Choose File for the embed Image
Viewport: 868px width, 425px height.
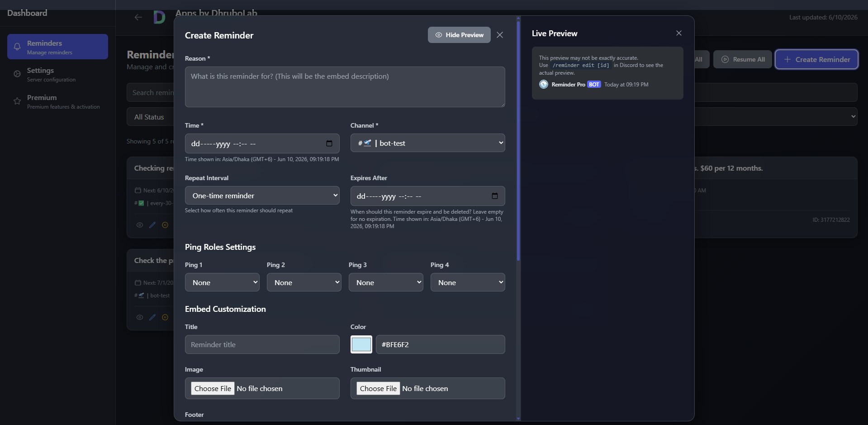point(213,388)
